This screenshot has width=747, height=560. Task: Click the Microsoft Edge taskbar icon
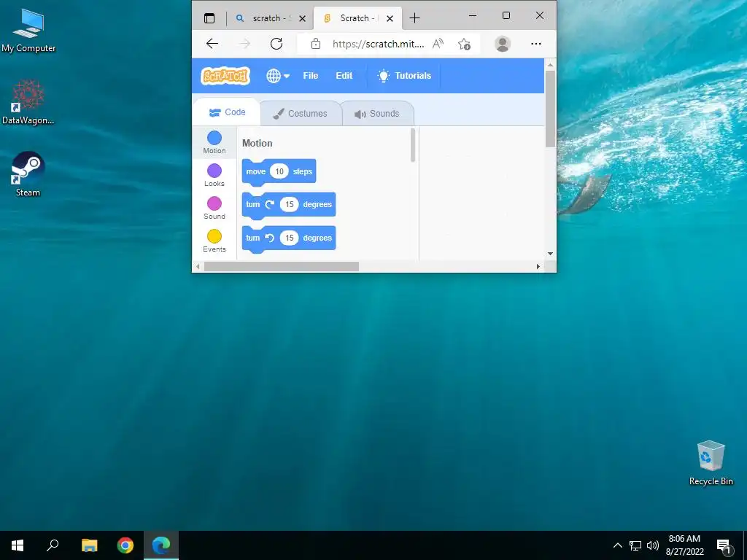[x=161, y=545]
